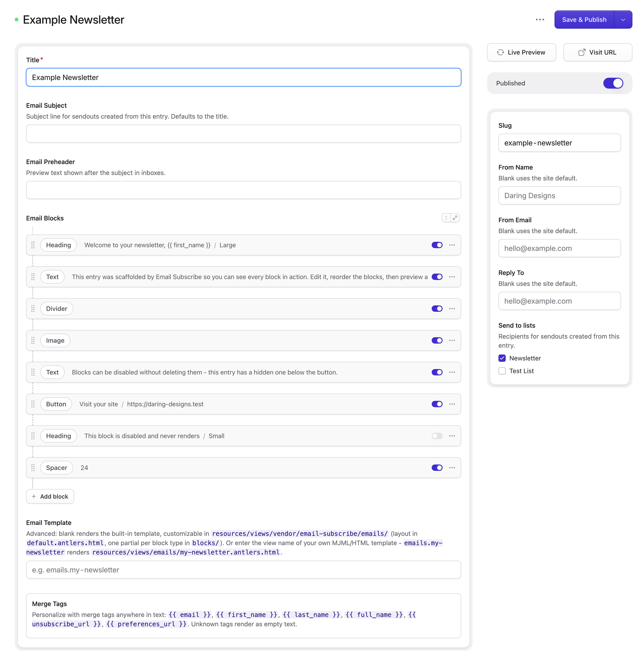Click the Email Template input field

click(x=243, y=570)
